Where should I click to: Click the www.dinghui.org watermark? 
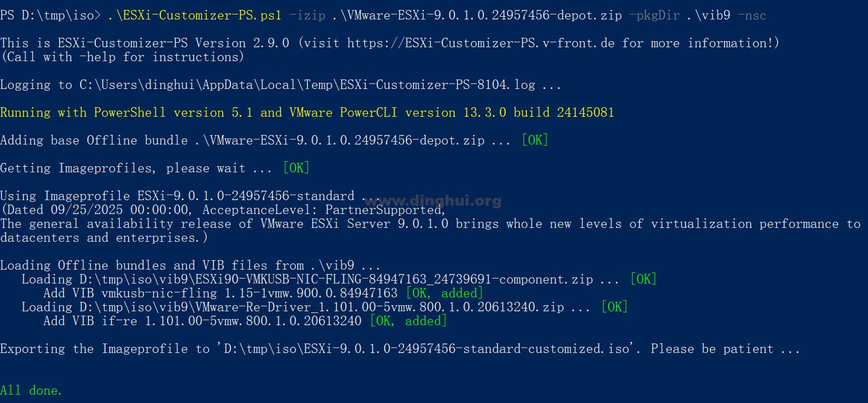point(433,201)
